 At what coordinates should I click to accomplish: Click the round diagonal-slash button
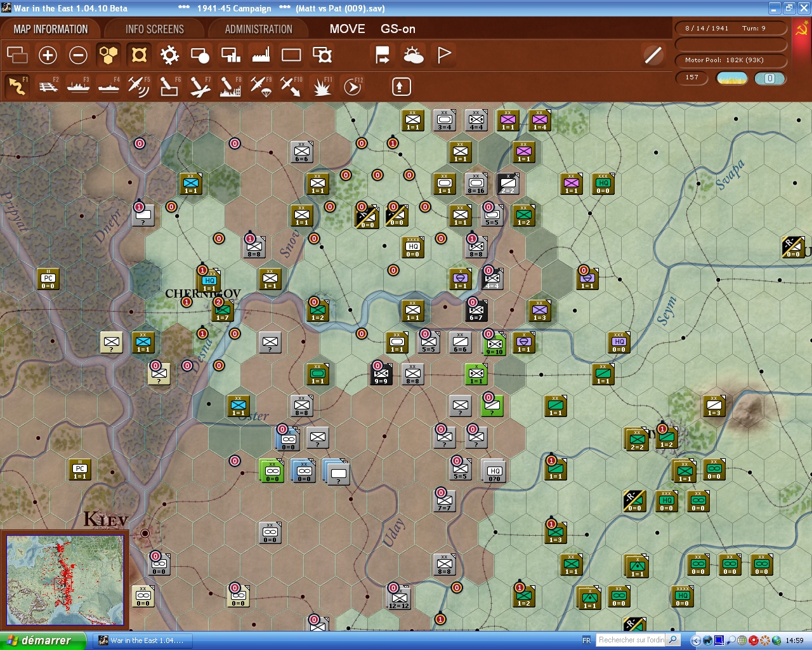(653, 55)
